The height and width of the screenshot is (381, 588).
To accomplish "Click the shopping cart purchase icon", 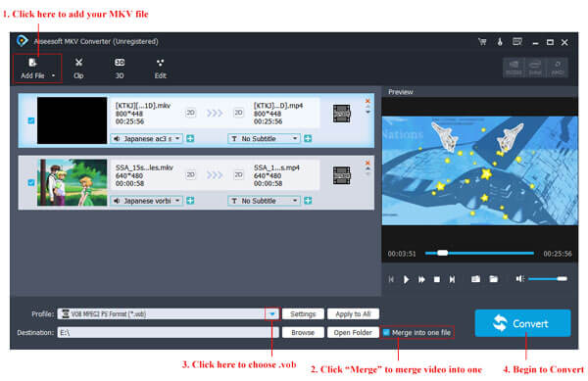I will [482, 42].
